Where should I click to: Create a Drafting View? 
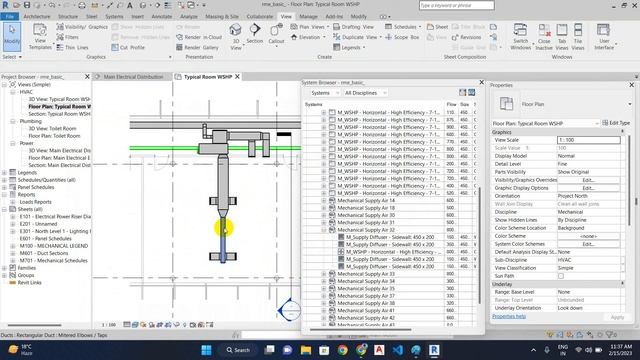pyautogui.click(x=353, y=27)
